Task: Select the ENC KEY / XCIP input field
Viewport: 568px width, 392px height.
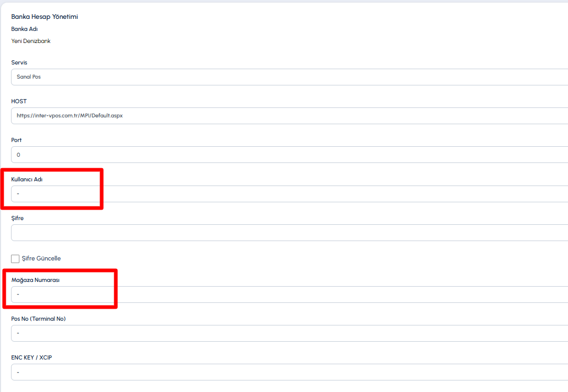Action: [289, 372]
